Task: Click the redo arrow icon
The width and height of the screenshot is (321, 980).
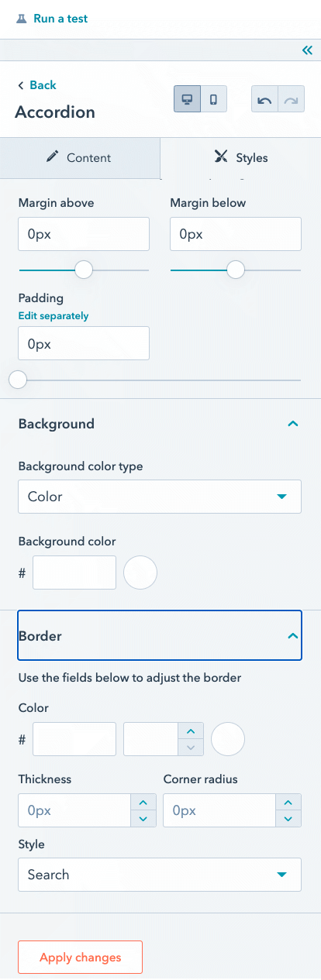Action: [292, 99]
